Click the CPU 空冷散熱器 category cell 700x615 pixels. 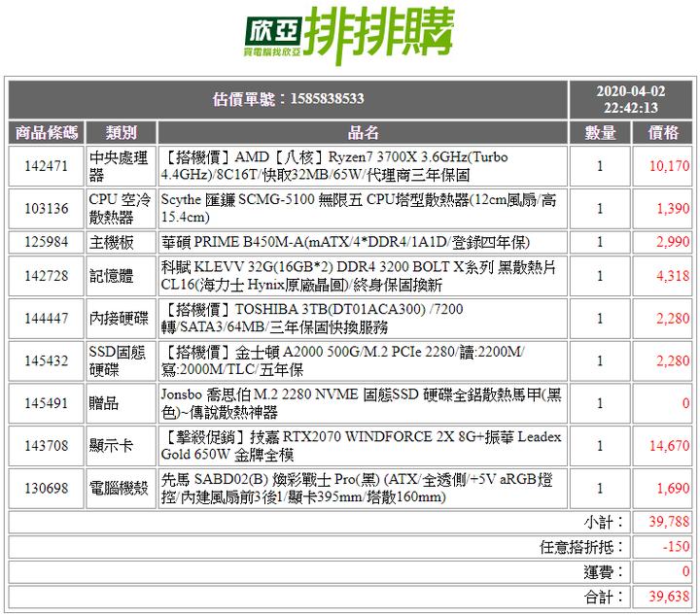click(x=121, y=208)
